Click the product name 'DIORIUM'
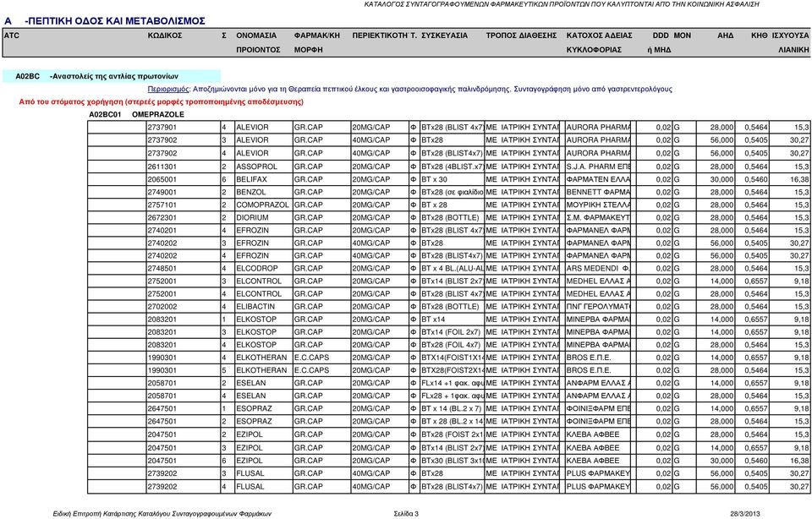Screen dimensions: 812x519 click(252, 218)
